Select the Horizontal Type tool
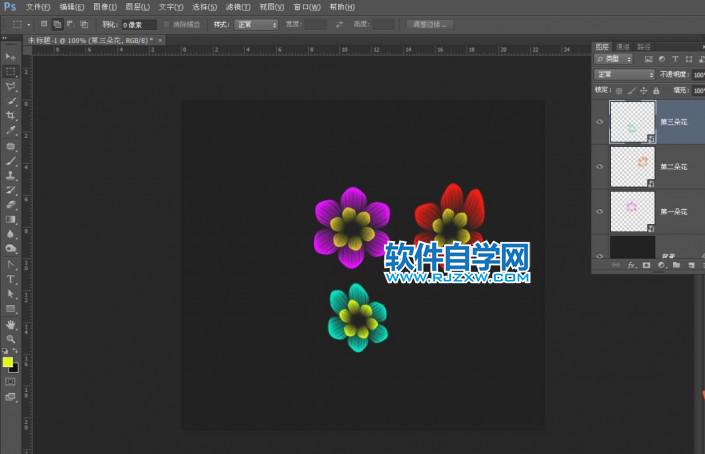The width and height of the screenshot is (705, 454). (10, 279)
